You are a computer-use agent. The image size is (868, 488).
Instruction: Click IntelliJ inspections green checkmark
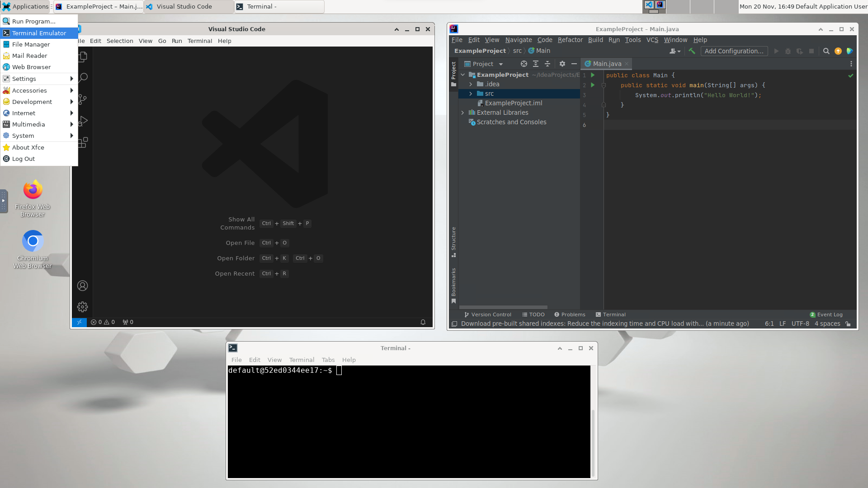851,75
